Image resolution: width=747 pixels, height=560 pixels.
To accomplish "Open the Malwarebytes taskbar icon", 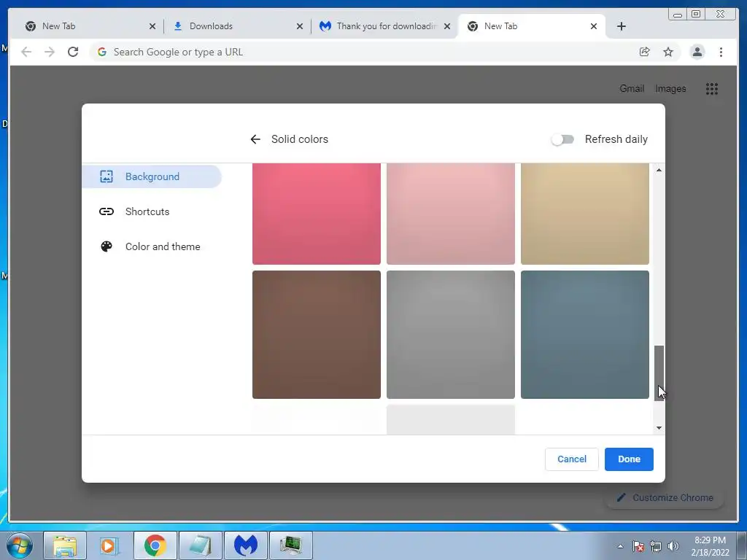I will [246, 545].
